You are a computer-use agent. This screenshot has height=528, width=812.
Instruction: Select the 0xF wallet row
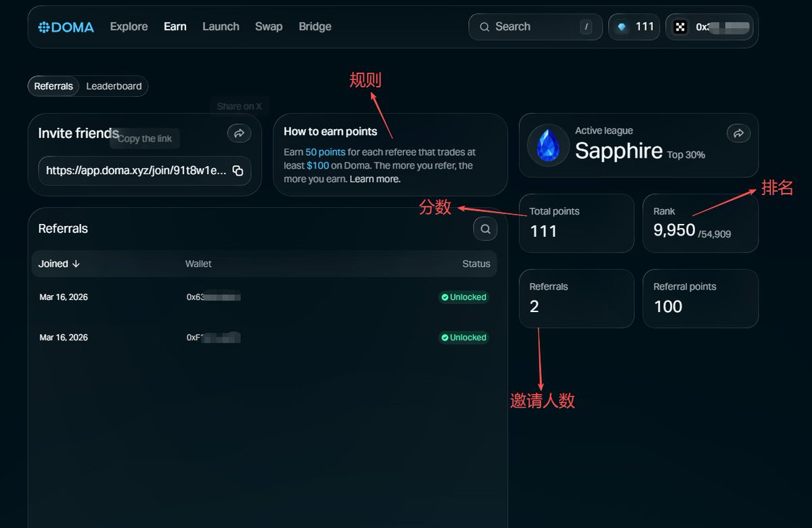[x=265, y=337]
